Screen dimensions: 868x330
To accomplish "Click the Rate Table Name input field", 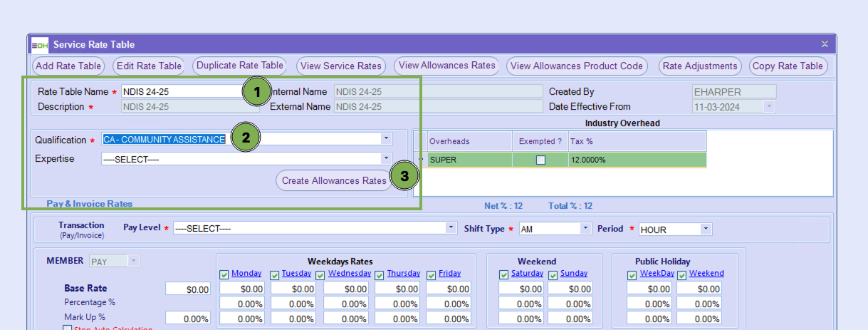I will tap(181, 92).
